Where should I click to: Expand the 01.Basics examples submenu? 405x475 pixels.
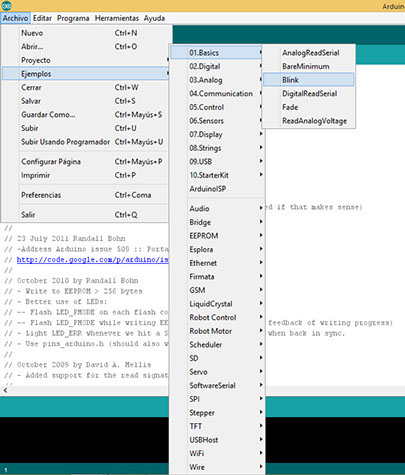pos(217,53)
